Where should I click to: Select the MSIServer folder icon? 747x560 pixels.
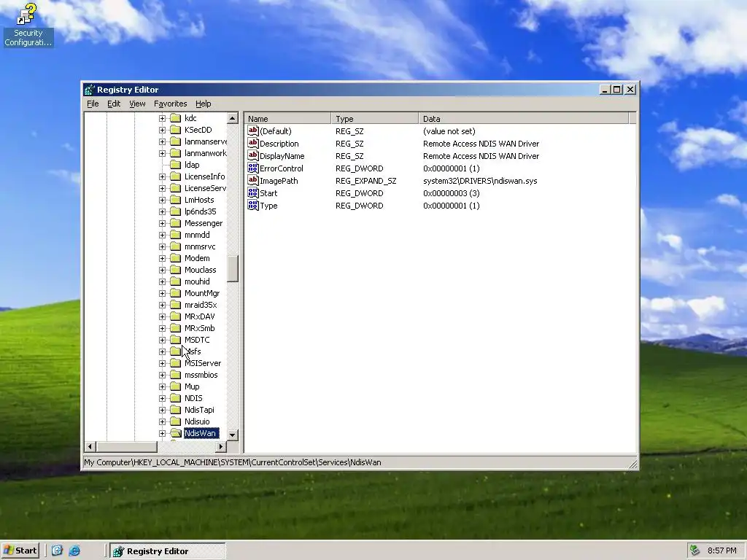pyautogui.click(x=176, y=363)
